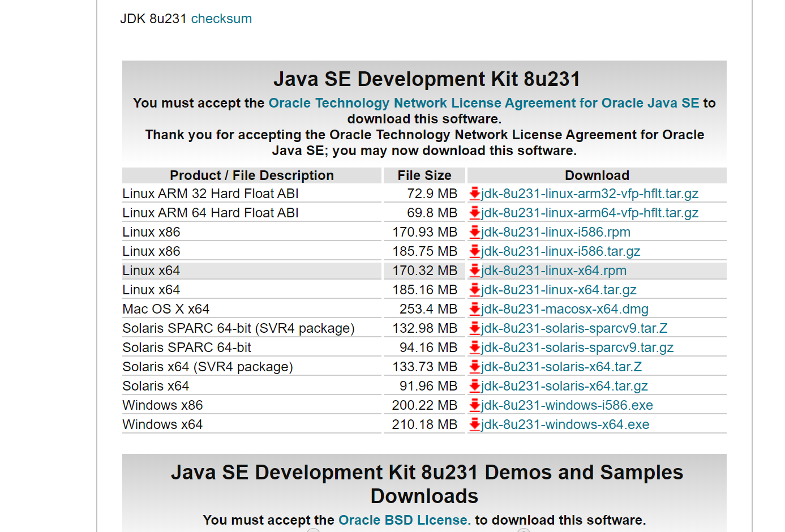Click download arrow icon for solaris-sparcv9.tar.gz
This screenshot has height=532, width=785.
(475, 347)
